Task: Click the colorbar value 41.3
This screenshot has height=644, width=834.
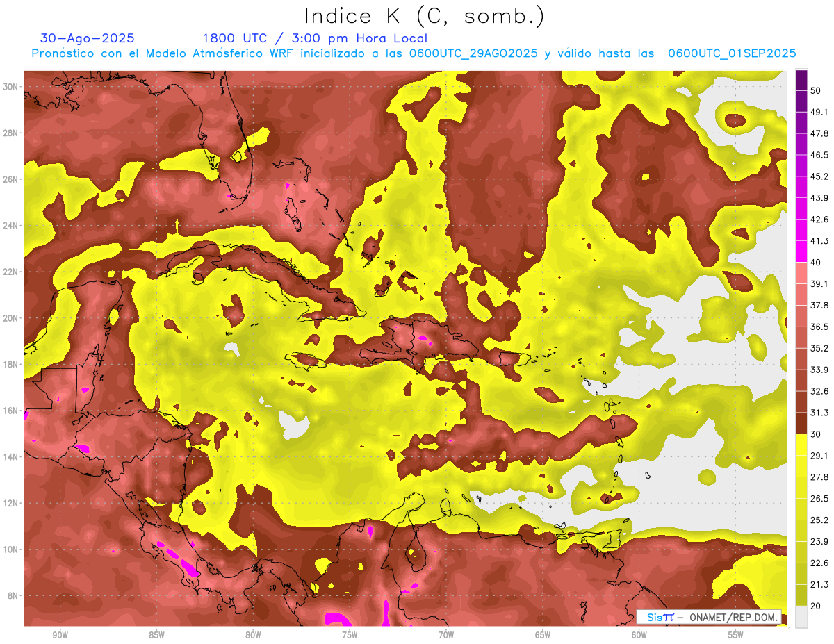Action: [819, 241]
